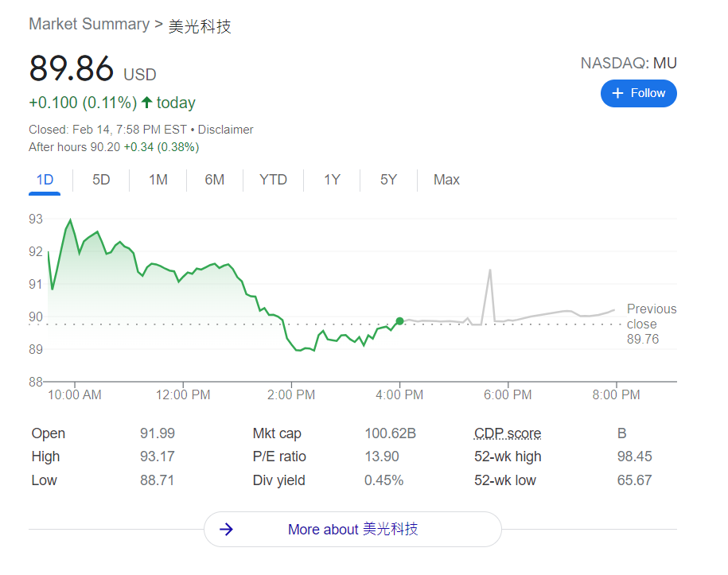Screen dimensions: 728x575
Task: Switch to the Max chart range
Action: click(x=446, y=180)
